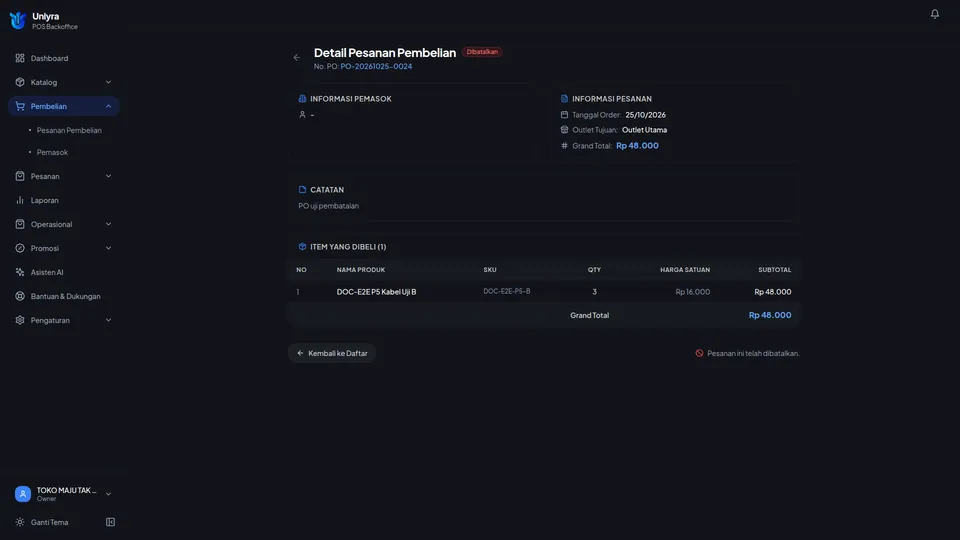Click the Unlyra logo icon
The height and width of the screenshot is (540, 960).
18,20
